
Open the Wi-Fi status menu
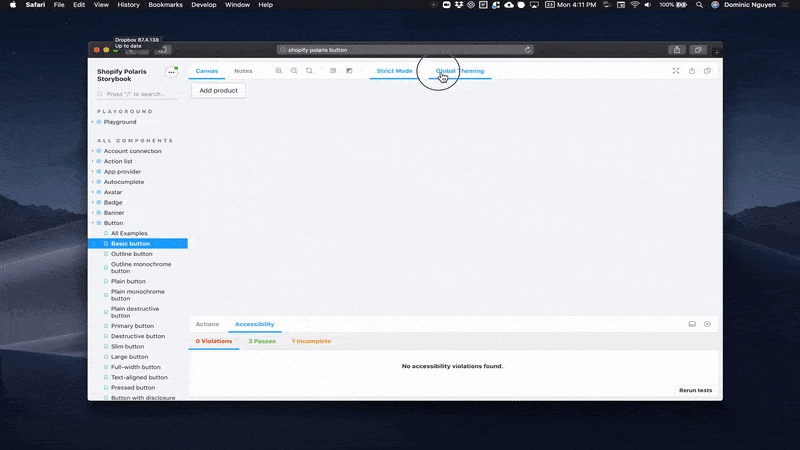coord(635,5)
